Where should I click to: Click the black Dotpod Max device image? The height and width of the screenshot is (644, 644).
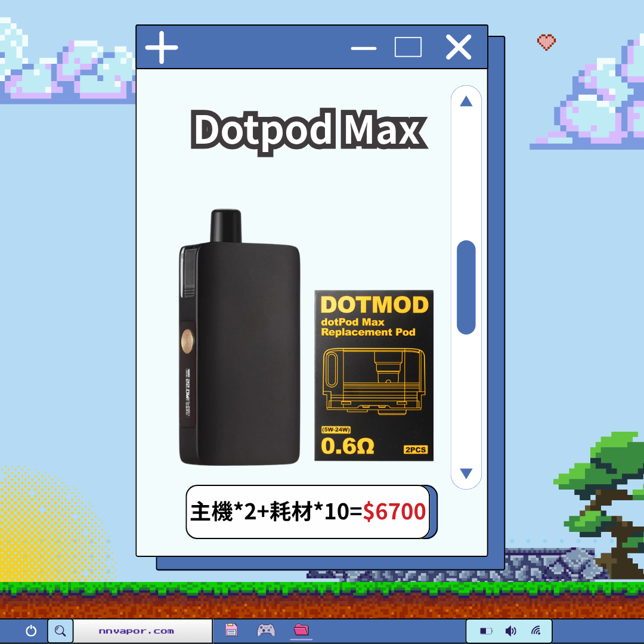[x=240, y=338]
